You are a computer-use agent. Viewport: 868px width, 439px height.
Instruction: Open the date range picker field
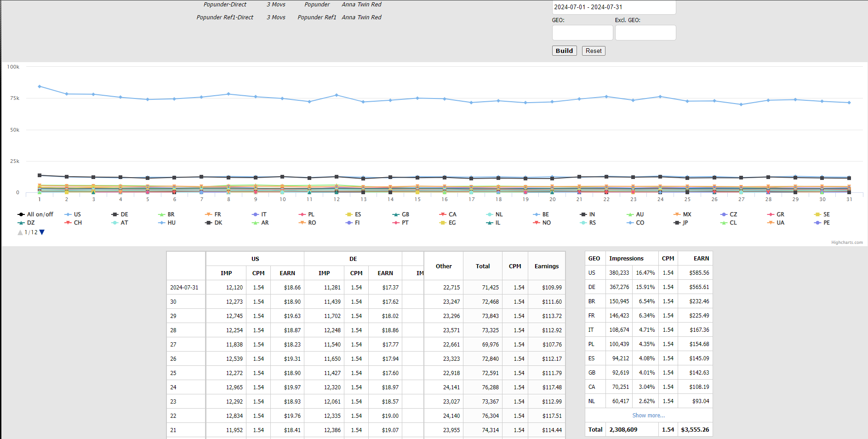613,7
